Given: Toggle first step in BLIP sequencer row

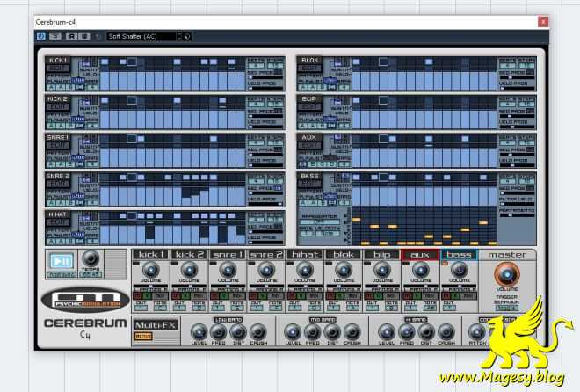Looking at the screenshot, I should pyautogui.click(x=356, y=100).
